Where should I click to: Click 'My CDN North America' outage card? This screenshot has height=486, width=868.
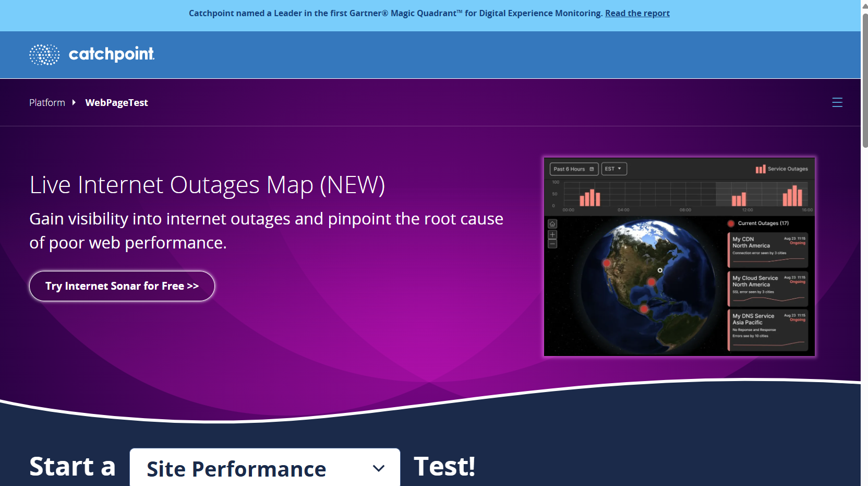click(x=768, y=250)
